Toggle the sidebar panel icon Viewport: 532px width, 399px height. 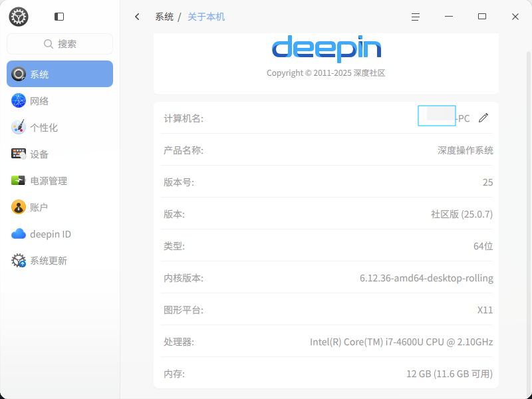pos(59,16)
